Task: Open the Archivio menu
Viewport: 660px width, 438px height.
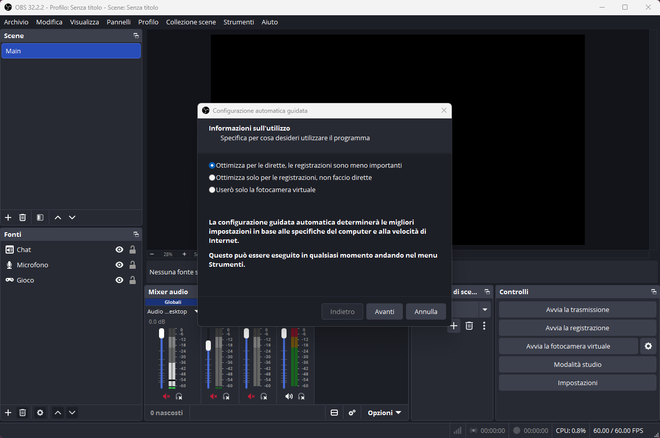Action: [x=16, y=22]
